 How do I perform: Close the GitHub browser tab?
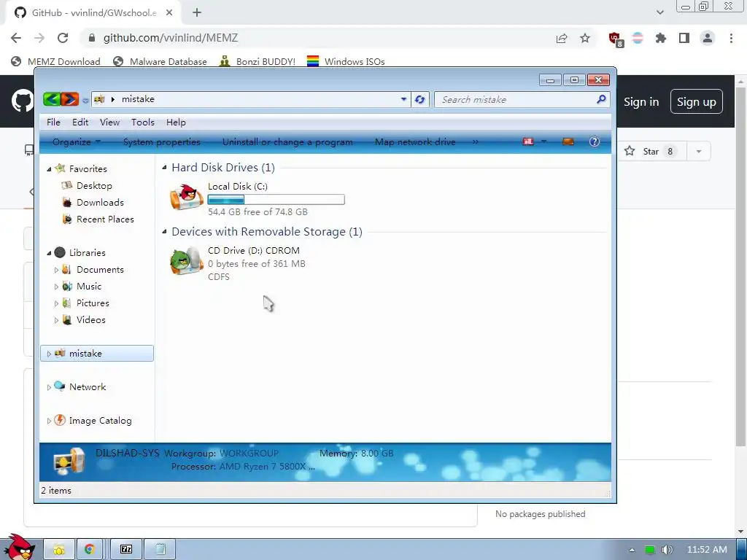click(169, 13)
